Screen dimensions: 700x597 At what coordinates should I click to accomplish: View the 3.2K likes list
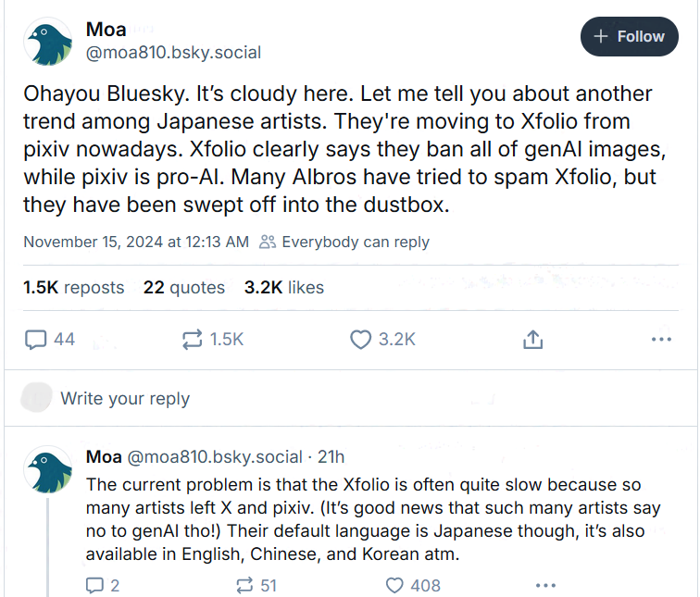[284, 288]
